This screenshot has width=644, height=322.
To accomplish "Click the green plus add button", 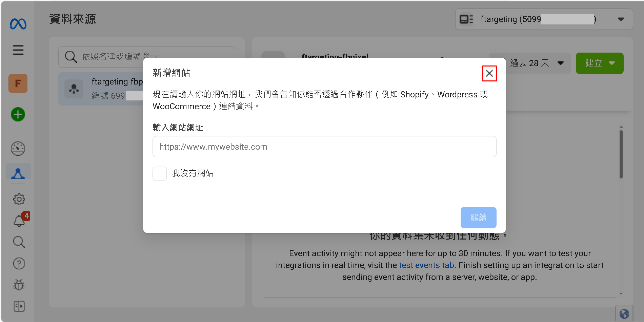I will [18, 114].
